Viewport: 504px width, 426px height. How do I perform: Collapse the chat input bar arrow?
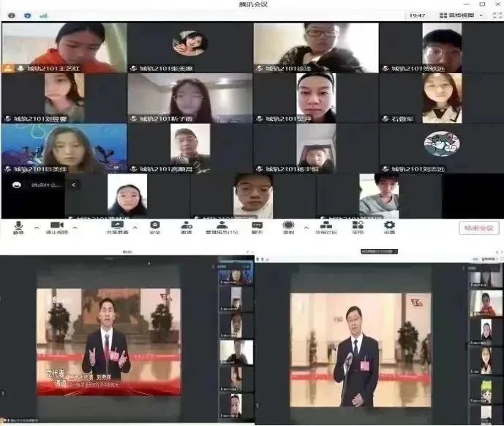tap(72, 185)
